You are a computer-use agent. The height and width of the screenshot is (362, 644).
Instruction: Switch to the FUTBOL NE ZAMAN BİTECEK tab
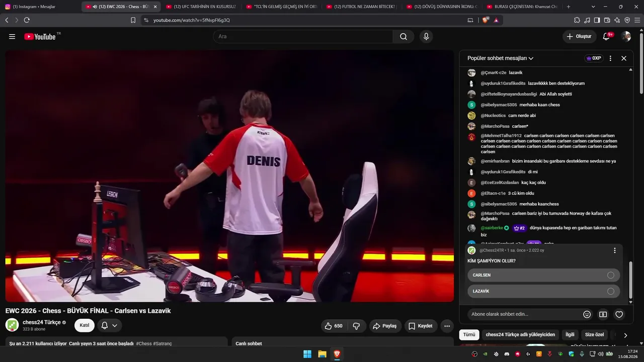[362, 7]
